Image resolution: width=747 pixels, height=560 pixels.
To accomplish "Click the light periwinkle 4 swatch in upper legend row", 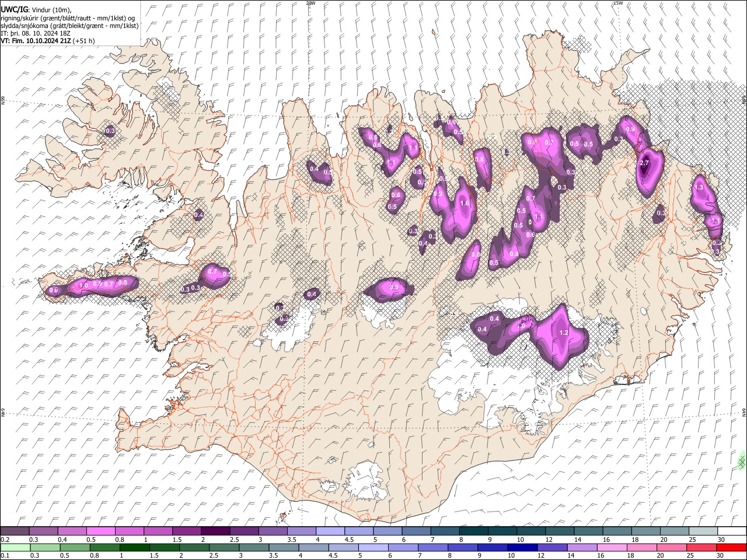I will [330, 531].
